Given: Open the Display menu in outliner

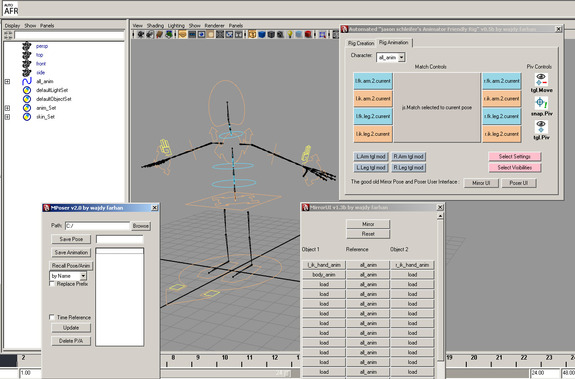Looking at the screenshot, I should click(x=12, y=26).
